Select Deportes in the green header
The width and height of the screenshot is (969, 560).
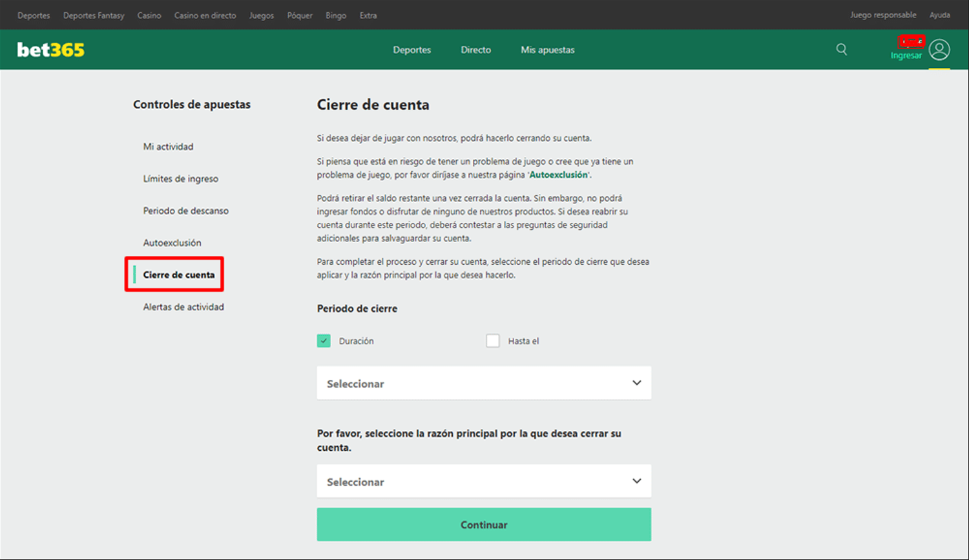coord(412,50)
